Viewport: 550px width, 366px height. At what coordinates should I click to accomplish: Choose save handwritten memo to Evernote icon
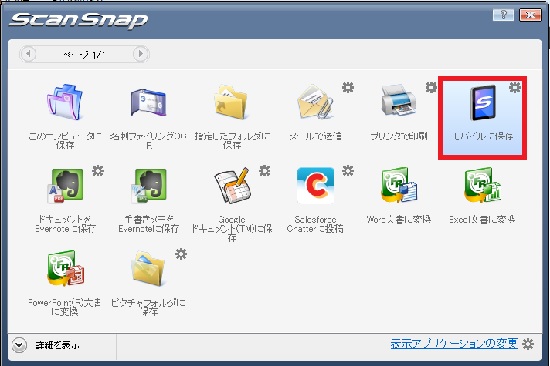pos(148,186)
